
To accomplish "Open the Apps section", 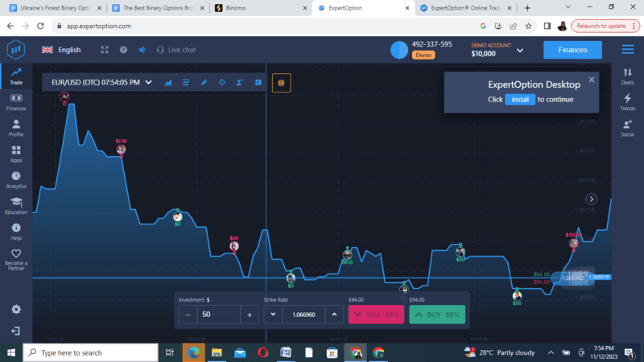I will tap(16, 154).
